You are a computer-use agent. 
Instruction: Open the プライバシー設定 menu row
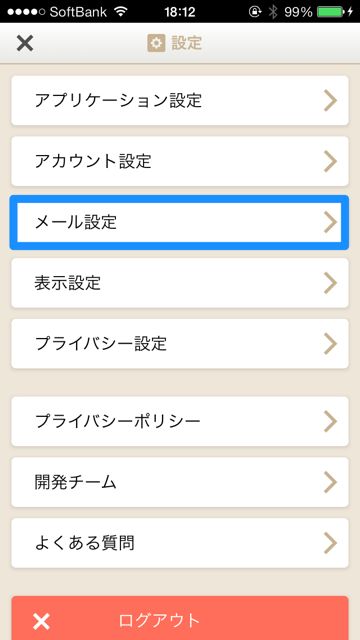tap(180, 344)
